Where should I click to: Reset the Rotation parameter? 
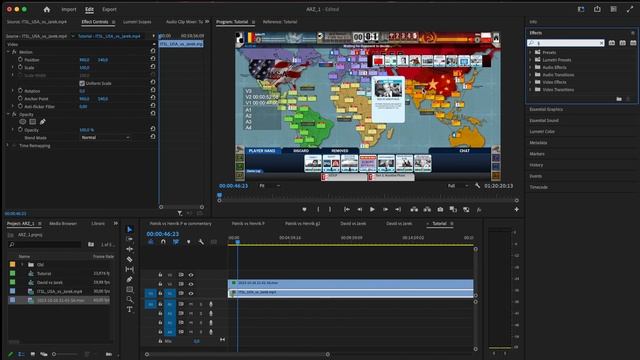click(153, 91)
